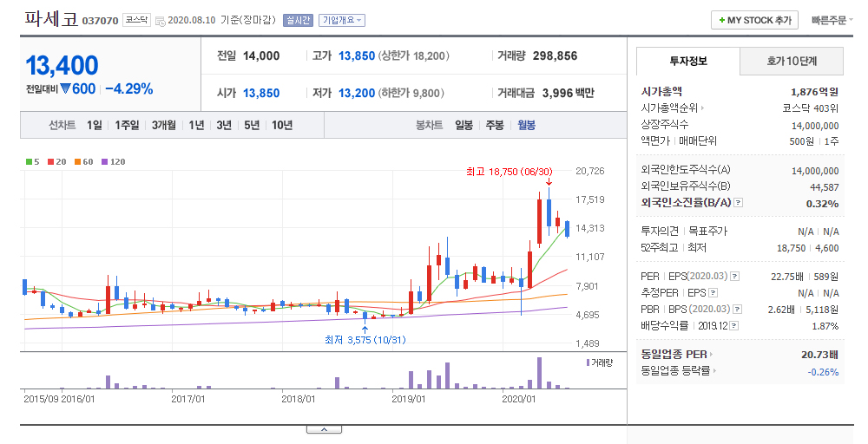Select the 1주일 line chart period
Viewport: 868px width, 444px height.
[x=127, y=126]
